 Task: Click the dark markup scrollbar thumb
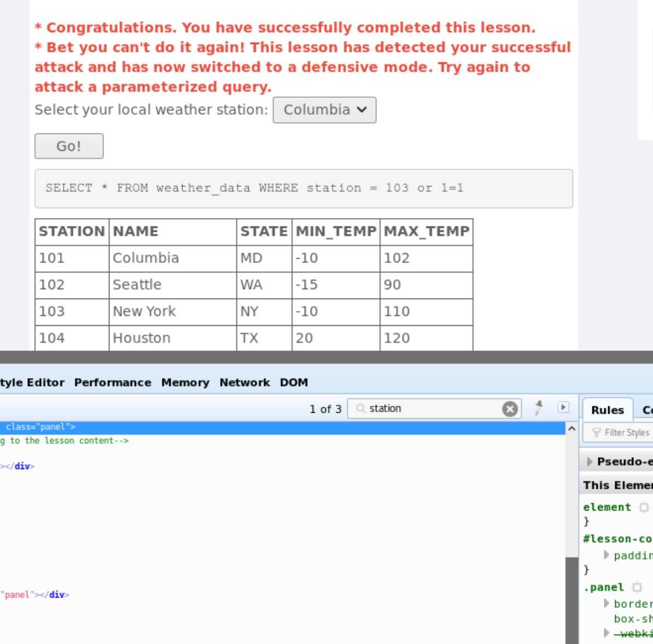point(572,600)
